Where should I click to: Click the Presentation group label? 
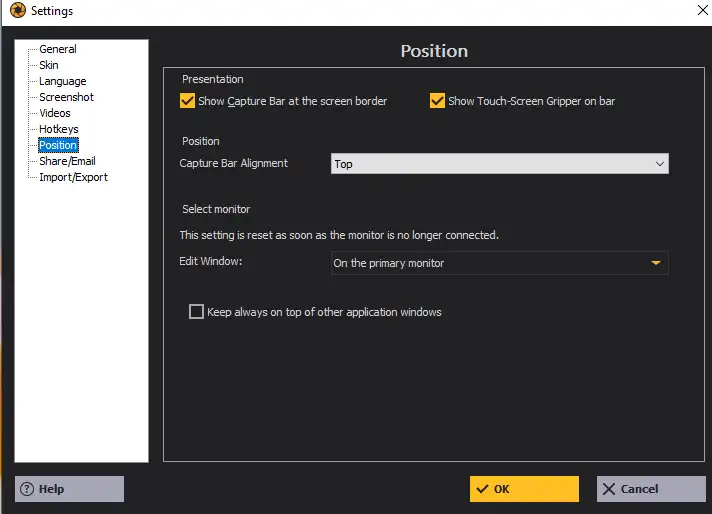[213, 79]
